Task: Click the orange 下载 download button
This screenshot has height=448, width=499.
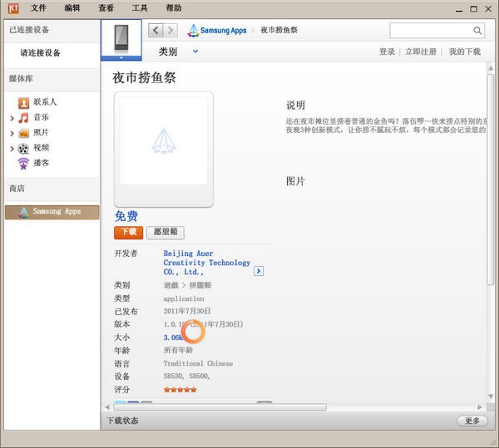Action: click(129, 232)
